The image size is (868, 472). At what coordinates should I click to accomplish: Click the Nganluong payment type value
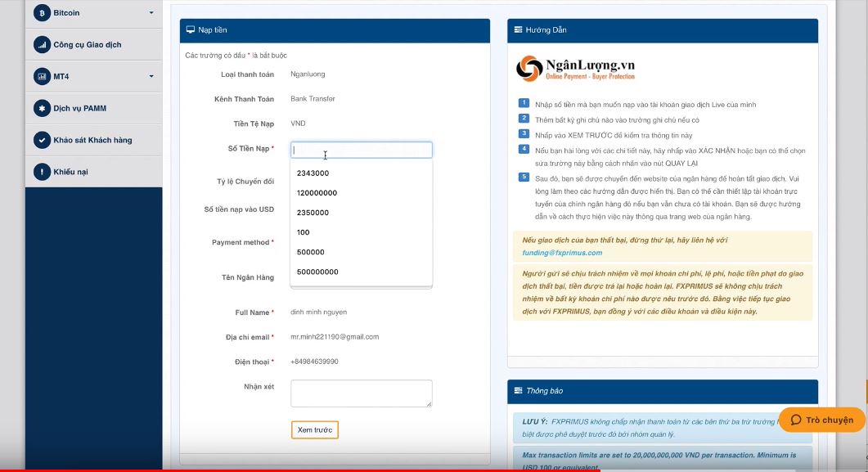pos(308,74)
